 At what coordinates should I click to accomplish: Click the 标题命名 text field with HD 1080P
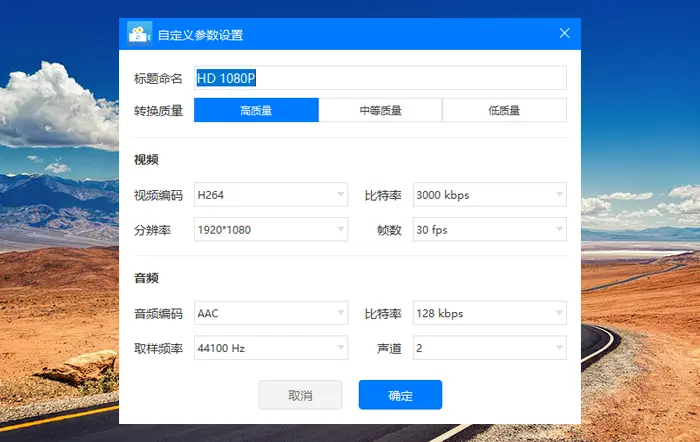pos(380,78)
